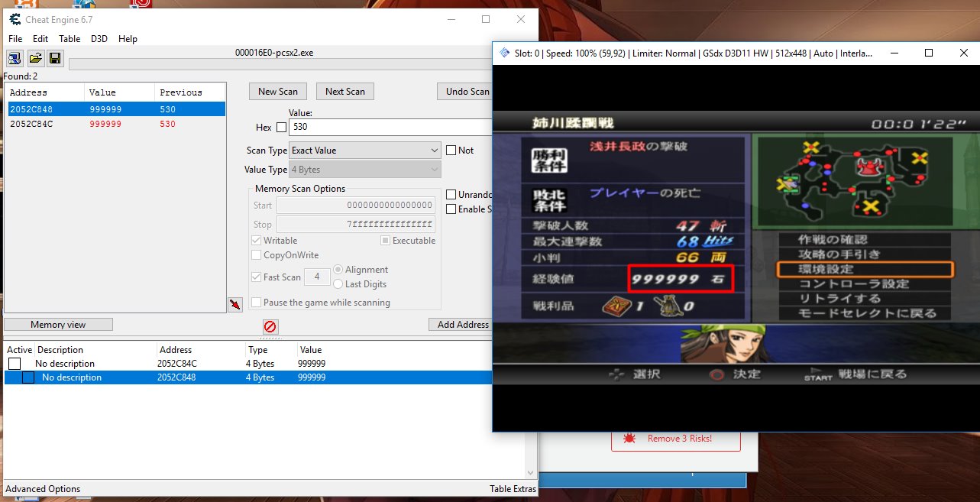Viewport: 980px width, 502px height.
Task: Click the Value column header in results
Action: tap(120, 92)
